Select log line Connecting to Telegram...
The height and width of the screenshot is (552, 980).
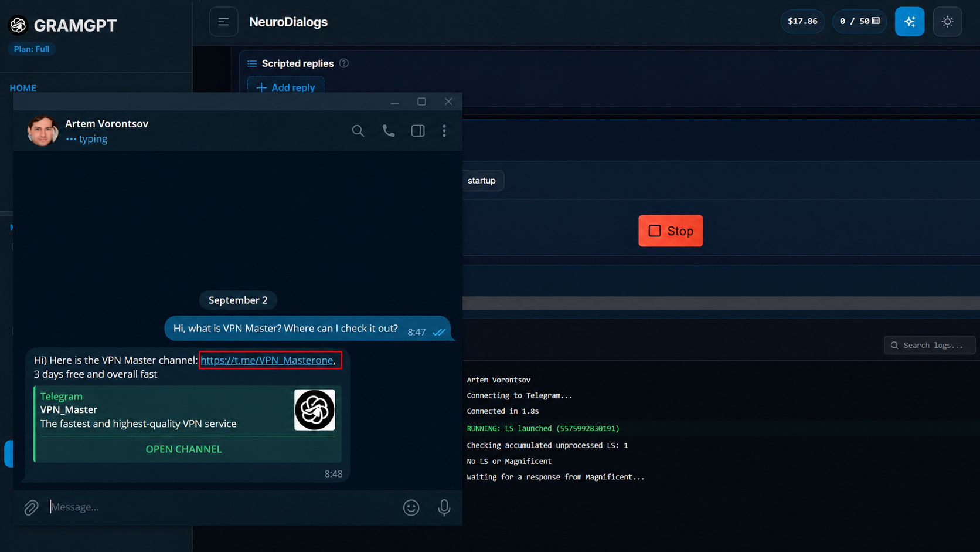click(519, 396)
